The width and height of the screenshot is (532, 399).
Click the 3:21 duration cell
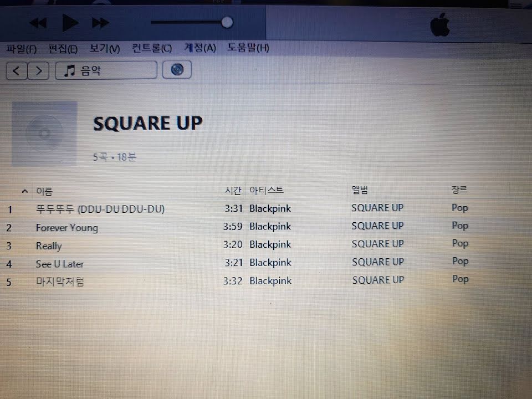[233, 263]
